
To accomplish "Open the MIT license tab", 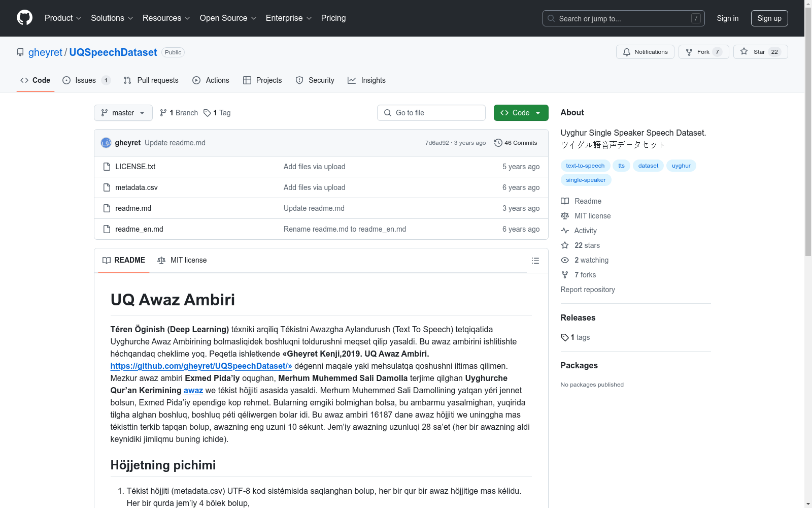I will coord(182,260).
